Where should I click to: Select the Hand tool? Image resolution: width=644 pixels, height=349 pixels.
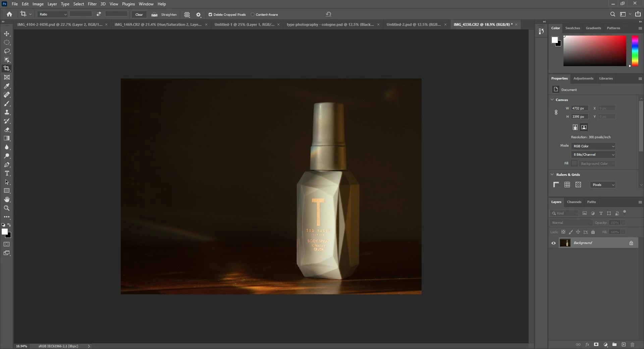[x=7, y=199]
